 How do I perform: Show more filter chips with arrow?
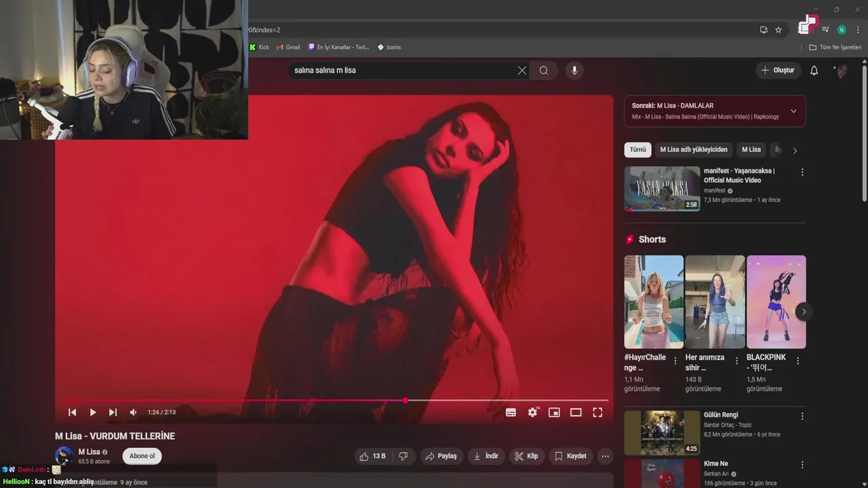coord(795,150)
